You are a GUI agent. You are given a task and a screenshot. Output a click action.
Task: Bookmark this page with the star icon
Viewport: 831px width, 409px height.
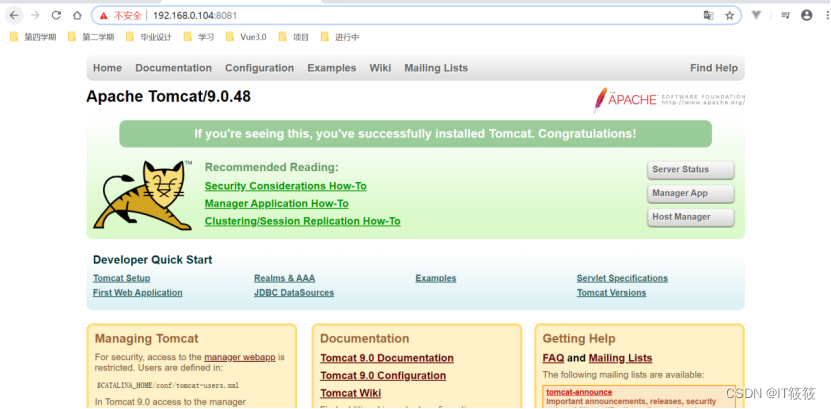pos(730,16)
